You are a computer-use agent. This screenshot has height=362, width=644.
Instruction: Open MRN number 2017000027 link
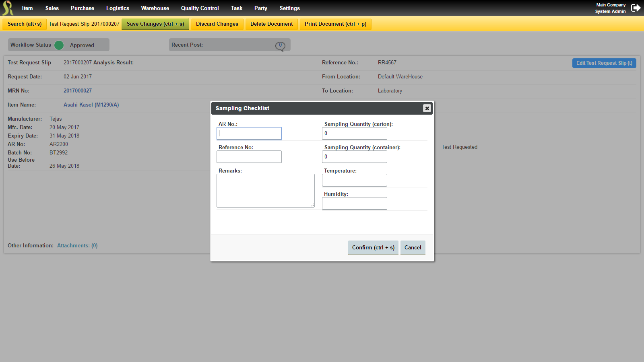coord(78,90)
